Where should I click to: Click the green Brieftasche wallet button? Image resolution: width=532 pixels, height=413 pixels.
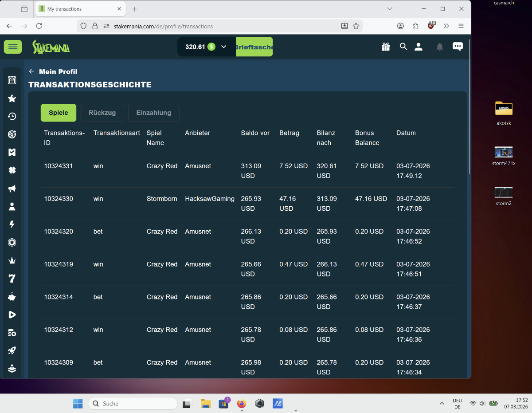coord(254,47)
